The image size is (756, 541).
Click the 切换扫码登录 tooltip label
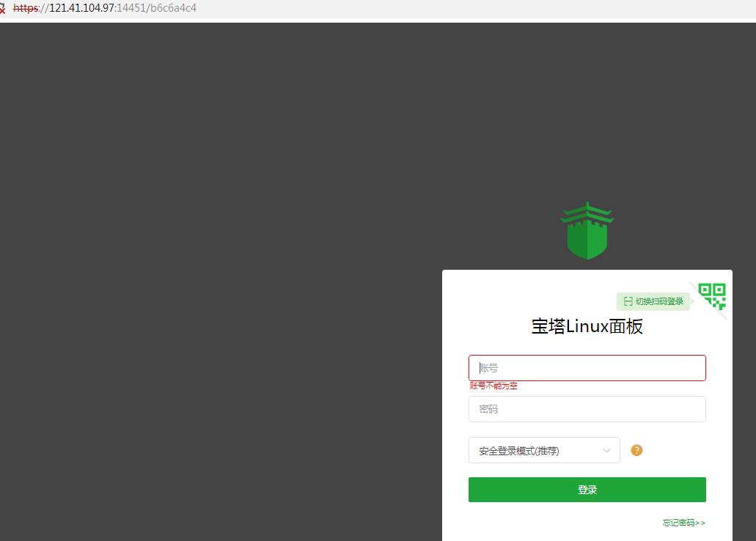[654, 301]
